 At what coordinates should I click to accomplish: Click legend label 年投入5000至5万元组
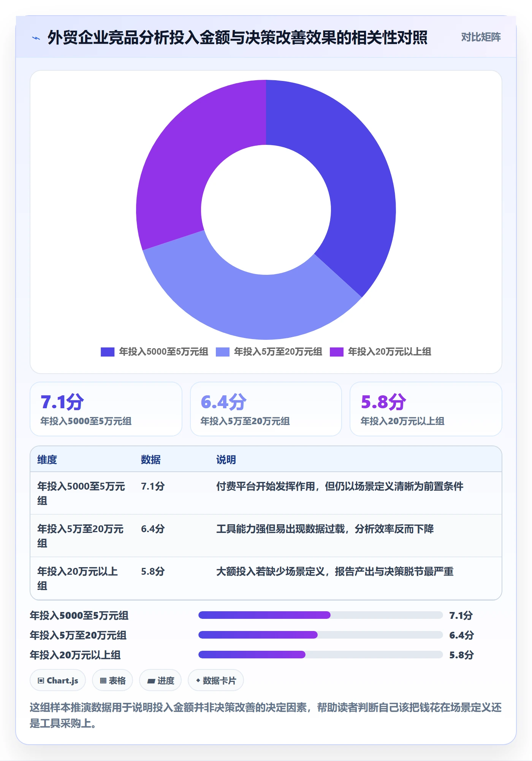click(163, 352)
